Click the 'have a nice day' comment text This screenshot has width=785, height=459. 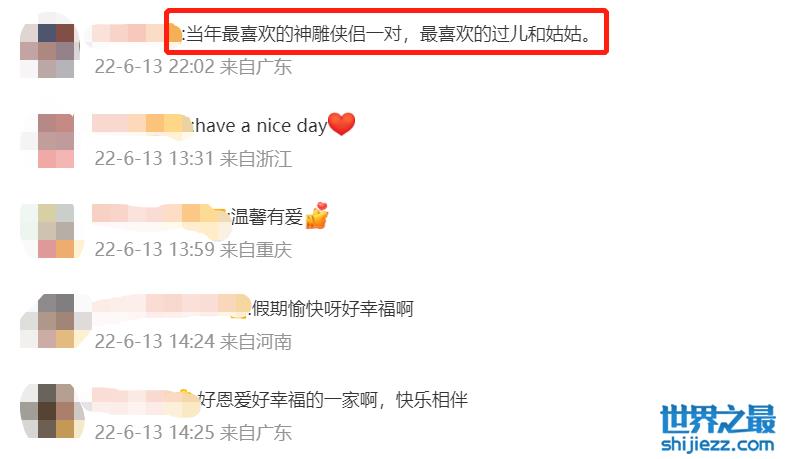coord(260,125)
